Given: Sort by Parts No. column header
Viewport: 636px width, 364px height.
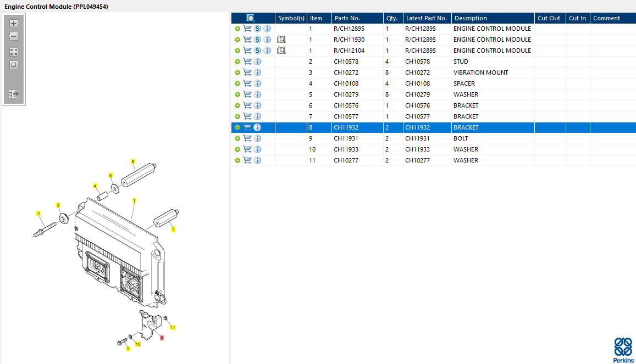Looking at the screenshot, I should click(357, 18).
